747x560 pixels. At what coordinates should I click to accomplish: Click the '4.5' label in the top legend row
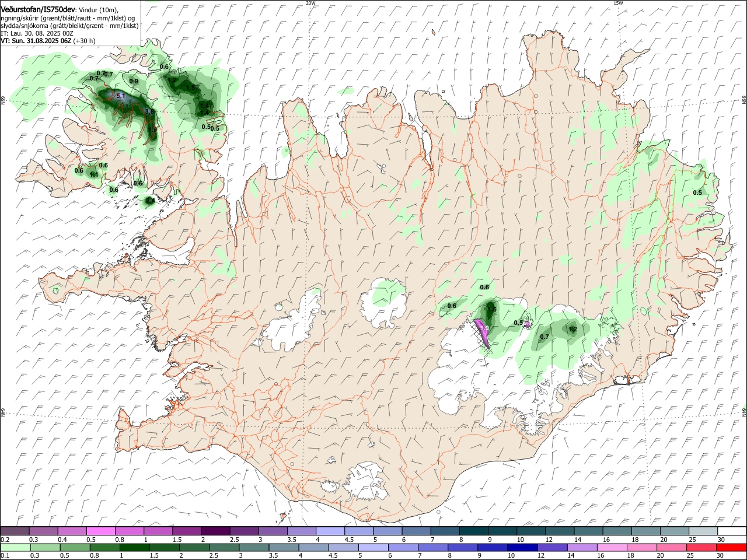tap(349, 540)
